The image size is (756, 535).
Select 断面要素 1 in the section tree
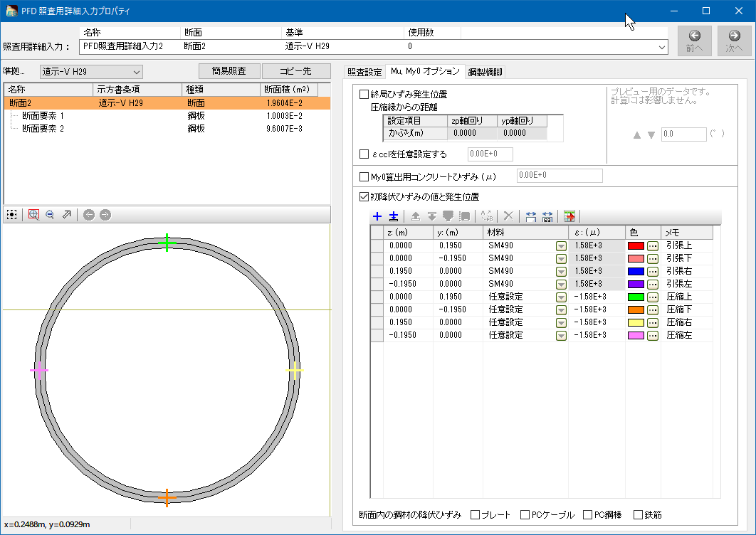43,116
